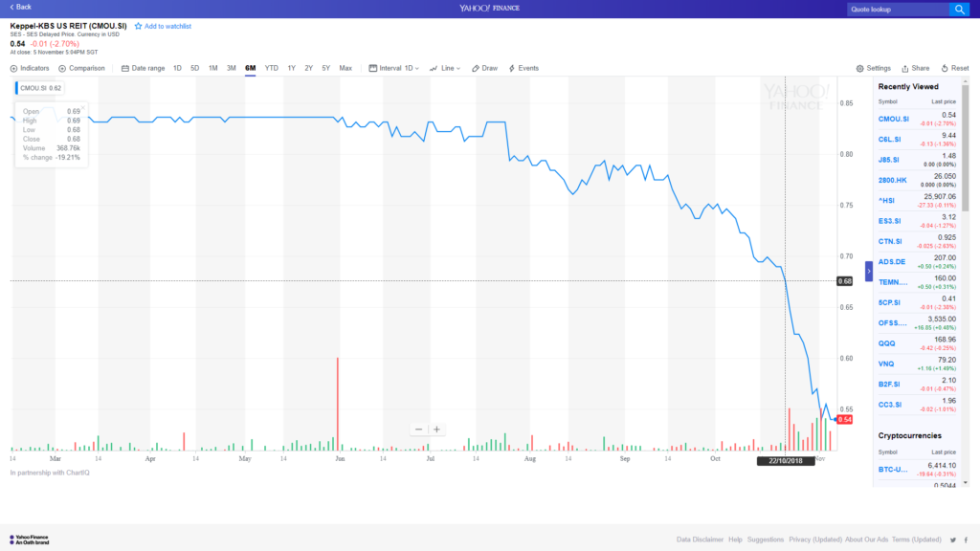Screen dimensions: 980x551
Task: Select the 3M range
Action: (232, 68)
